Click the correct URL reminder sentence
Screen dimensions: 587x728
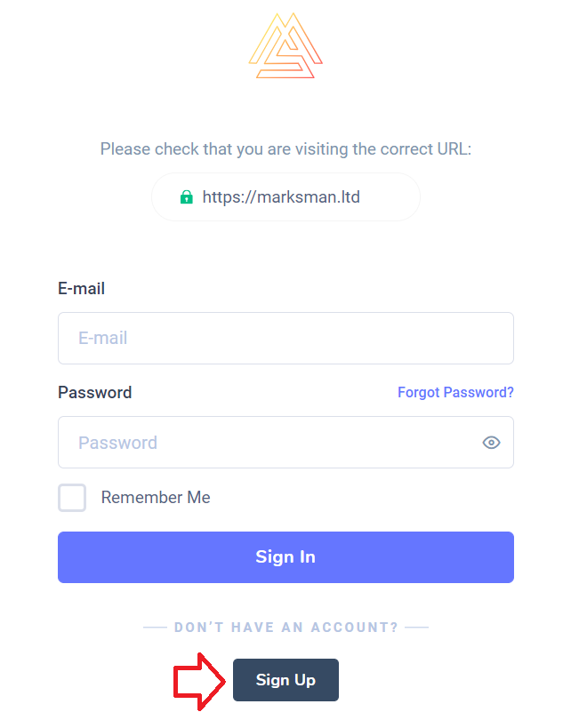(x=285, y=149)
